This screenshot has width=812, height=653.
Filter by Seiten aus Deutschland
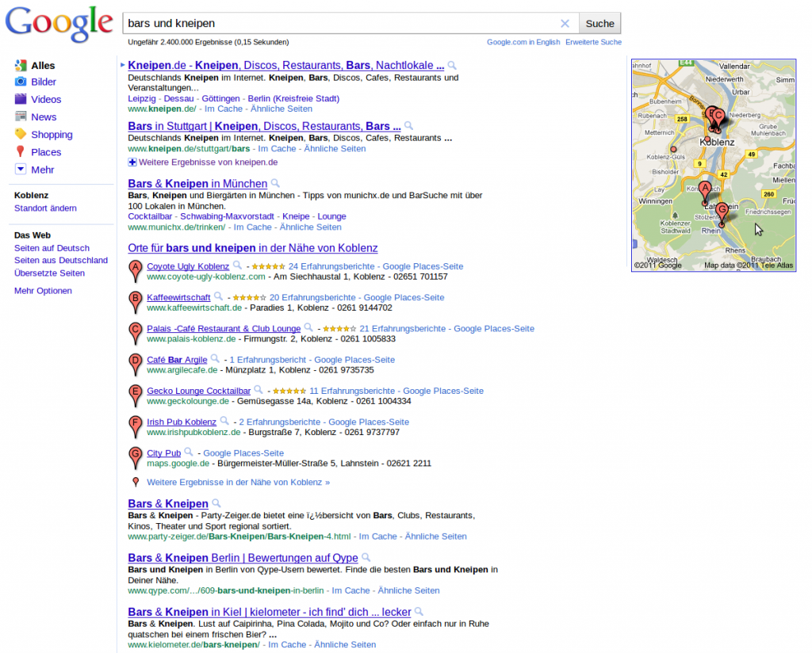point(61,260)
